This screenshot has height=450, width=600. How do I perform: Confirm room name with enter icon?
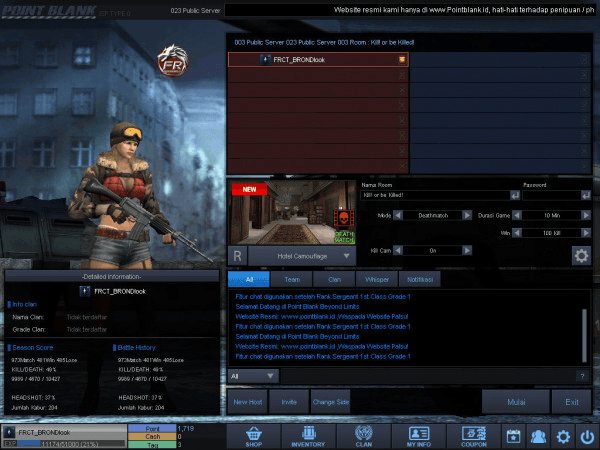(515, 195)
